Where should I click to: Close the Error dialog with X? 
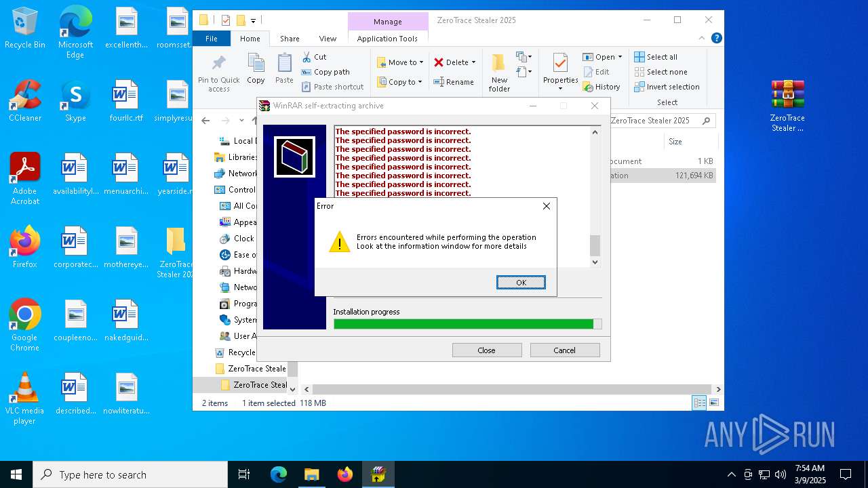(x=546, y=206)
